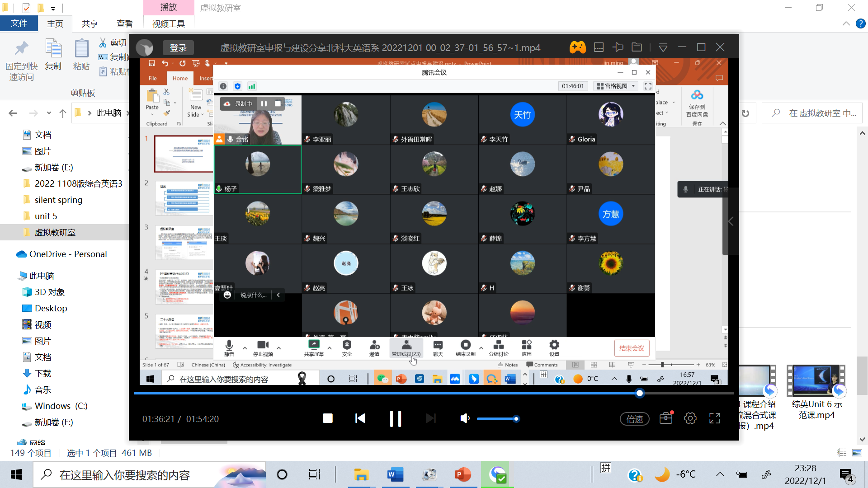The height and width of the screenshot is (488, 868).
Task: Click the video progress bar handle
Action: (639, 393)
